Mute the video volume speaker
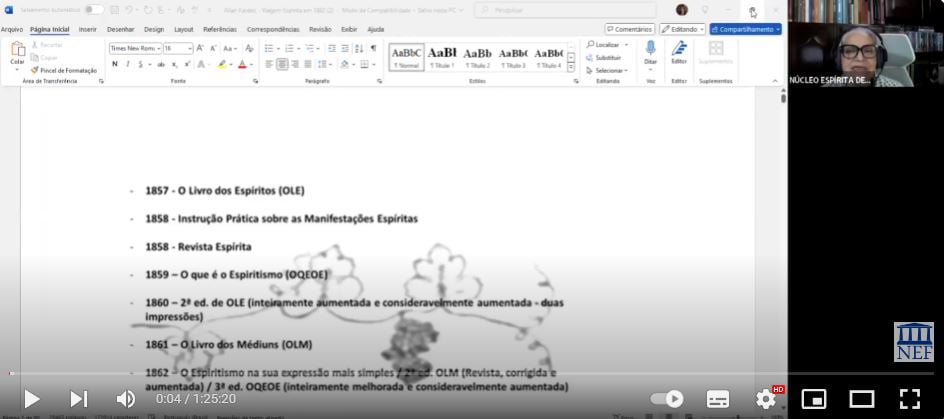 (x=125, y=399)
